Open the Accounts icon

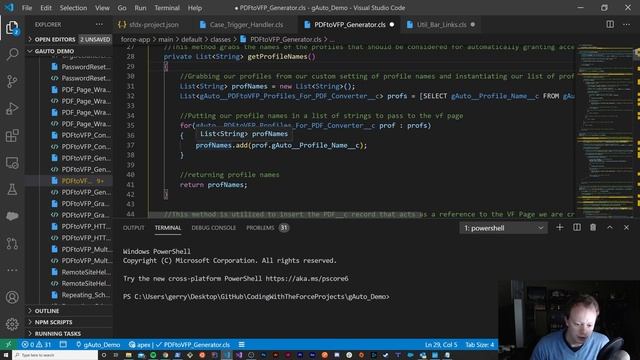pyautogui.click(x=12, y=297)
